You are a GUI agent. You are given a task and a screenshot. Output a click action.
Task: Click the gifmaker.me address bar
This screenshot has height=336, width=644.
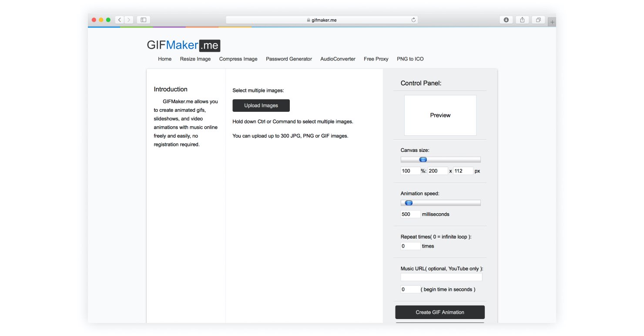coord(322,20)
